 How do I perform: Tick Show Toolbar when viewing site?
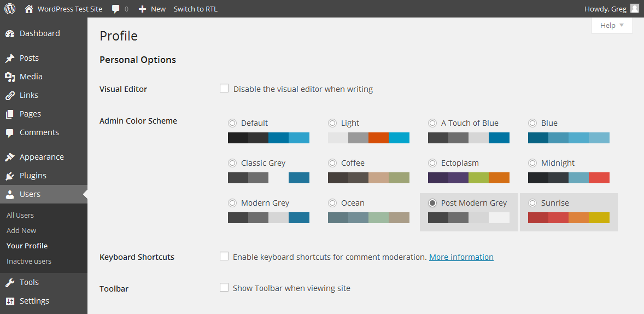tap(224, 287)
